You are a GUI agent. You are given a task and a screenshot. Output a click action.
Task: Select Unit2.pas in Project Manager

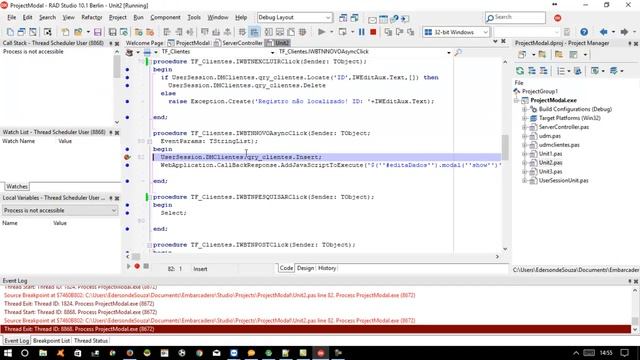(x=550, y=163)
